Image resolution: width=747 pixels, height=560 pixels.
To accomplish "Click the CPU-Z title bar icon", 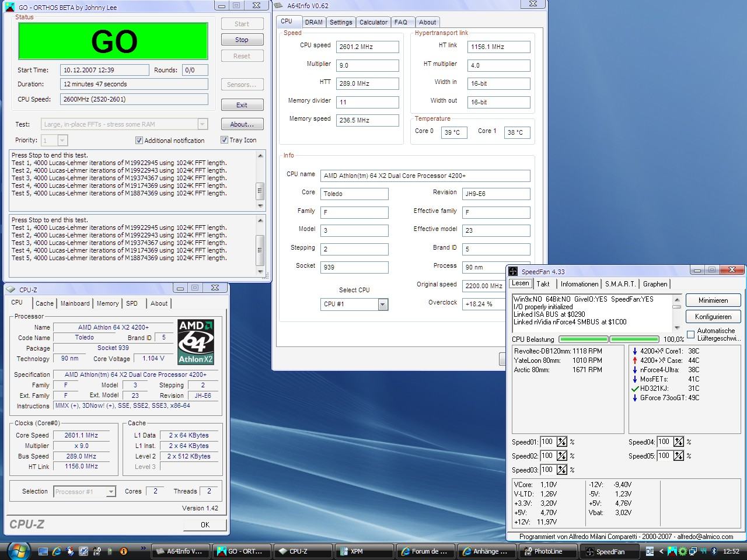I will 10,289.
